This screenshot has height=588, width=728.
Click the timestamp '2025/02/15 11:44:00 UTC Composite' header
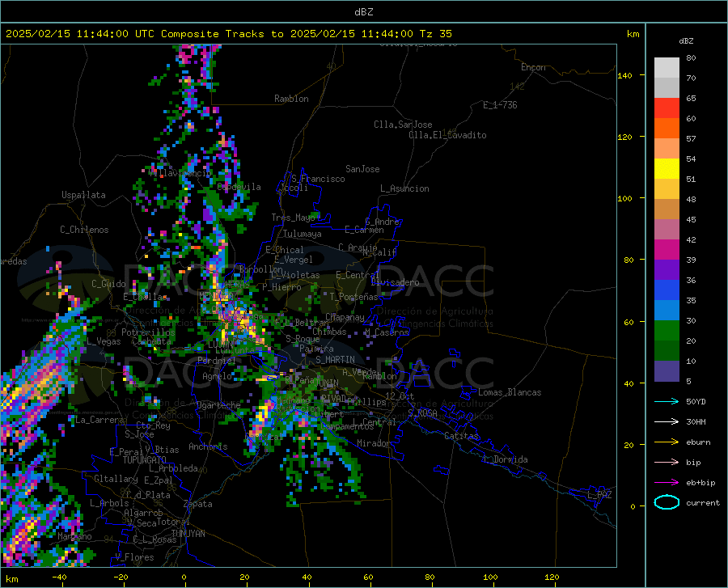click(112, 34)
